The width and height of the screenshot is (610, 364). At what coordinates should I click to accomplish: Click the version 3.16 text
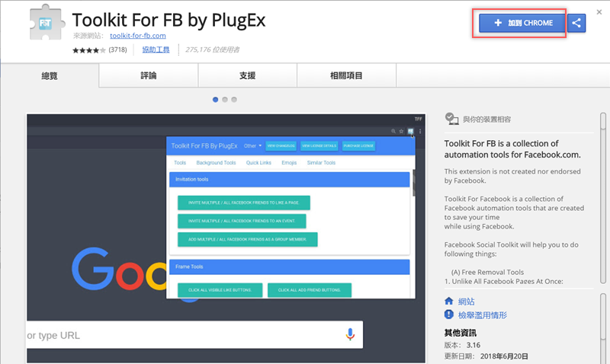point(474,345)
